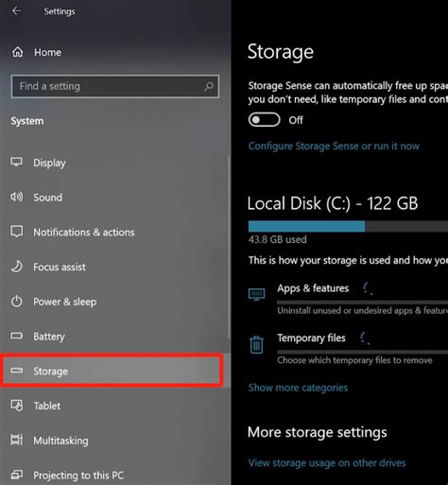Click Show more categories link

click(x=298, y=388)
